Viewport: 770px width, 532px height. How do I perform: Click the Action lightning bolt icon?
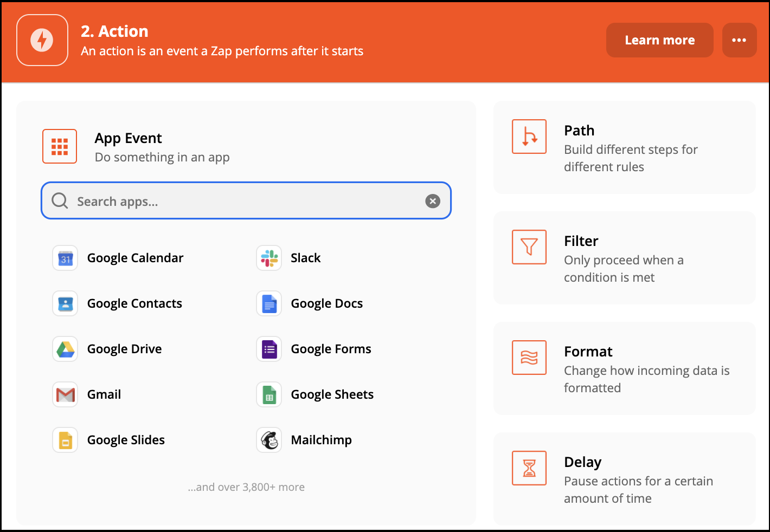(x=42, y=40)
